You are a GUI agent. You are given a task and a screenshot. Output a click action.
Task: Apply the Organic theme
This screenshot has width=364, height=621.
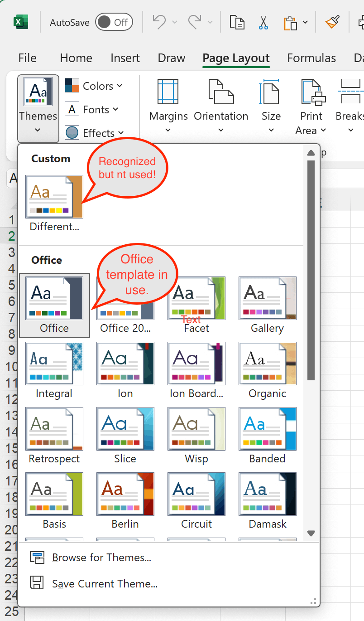click(268, 371)
